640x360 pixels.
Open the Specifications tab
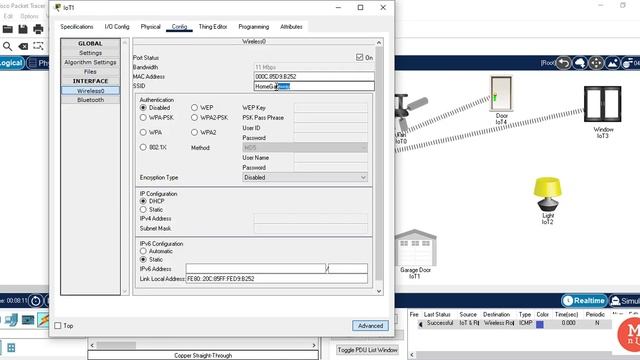point(77,27)
